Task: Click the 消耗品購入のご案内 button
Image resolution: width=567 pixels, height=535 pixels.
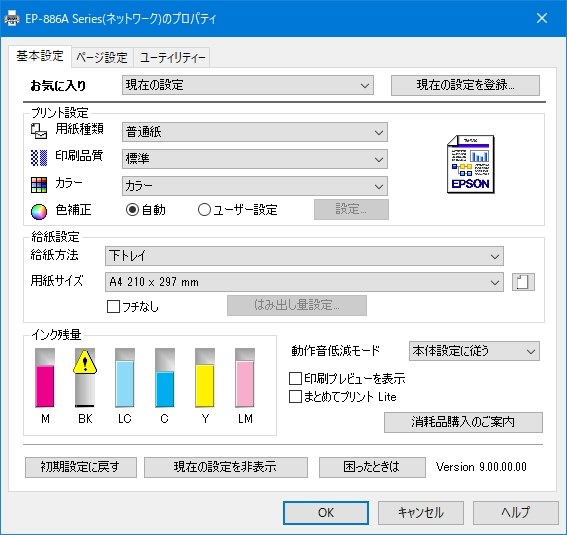Action: [x=463, y=422]
